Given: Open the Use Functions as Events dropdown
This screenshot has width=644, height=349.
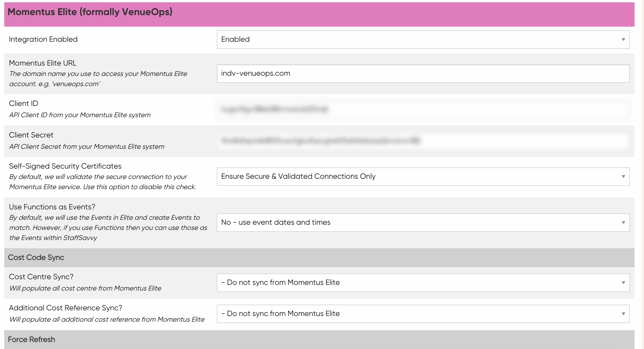Looking at the screenshot, I should 423,223.
